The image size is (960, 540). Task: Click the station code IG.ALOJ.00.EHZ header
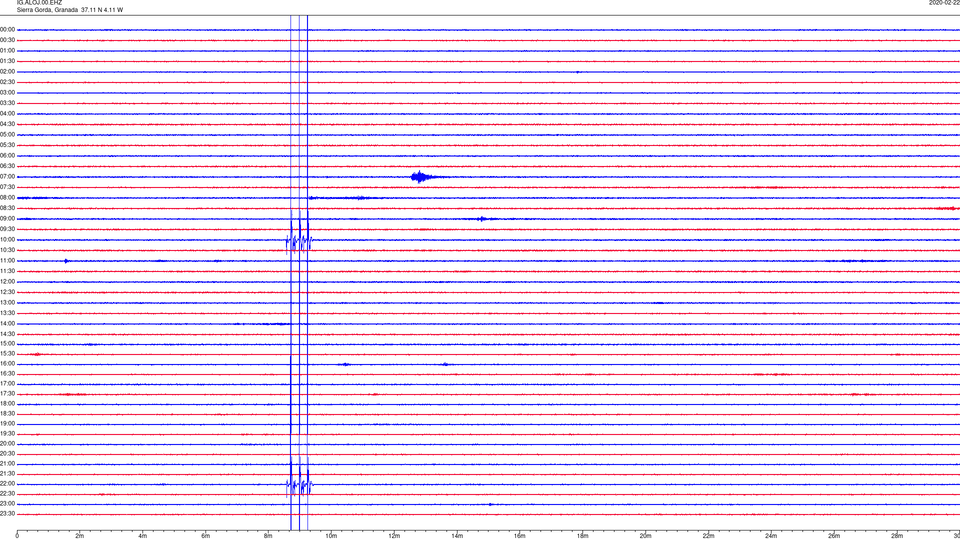coord(39,3)
